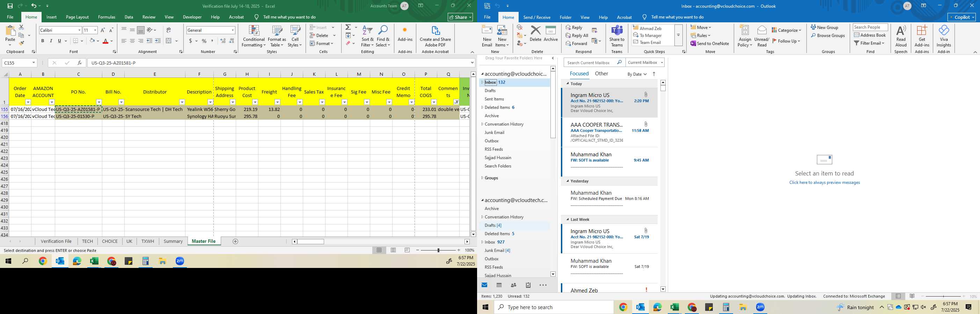Click New Email in Outlook ribbon

coord(487,37)
